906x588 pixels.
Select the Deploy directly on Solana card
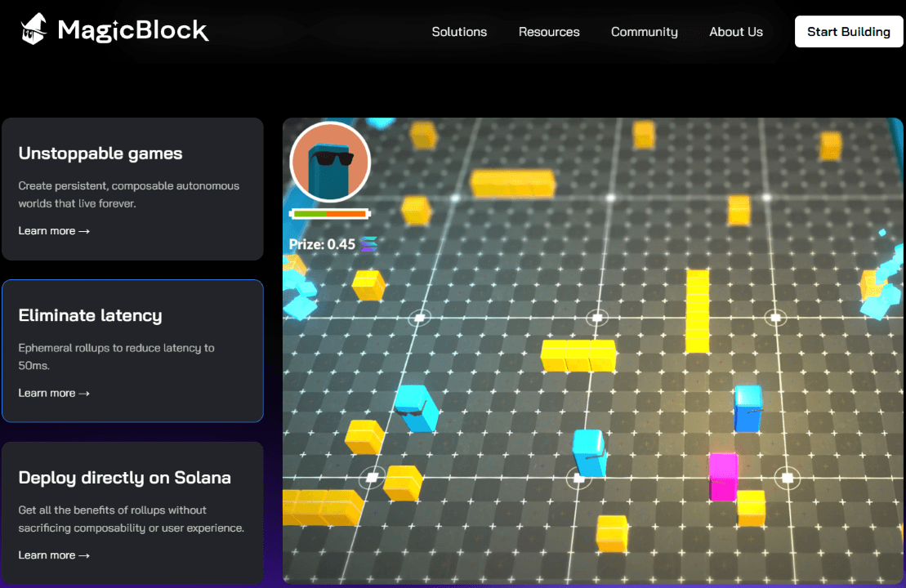point(132,513)
